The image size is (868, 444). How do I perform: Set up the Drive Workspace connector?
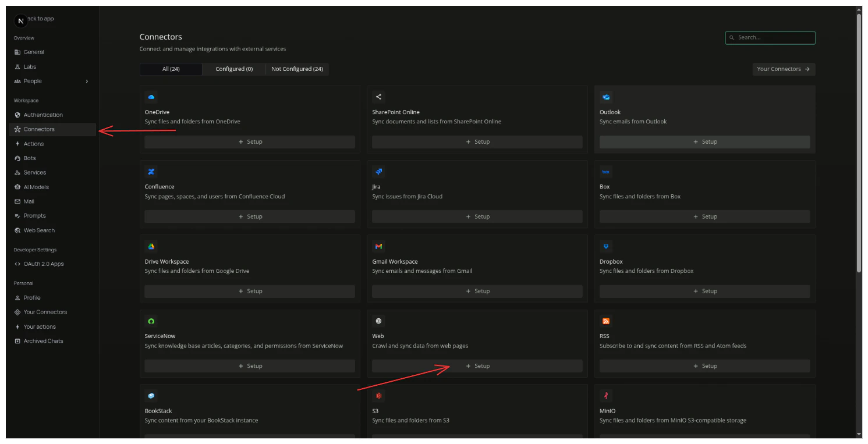(250, 291)
